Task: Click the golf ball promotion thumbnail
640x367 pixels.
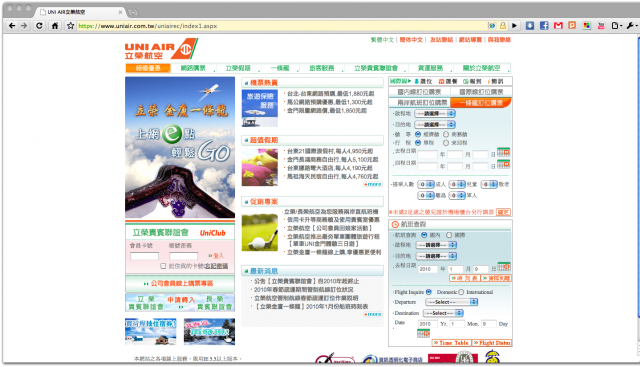Action: (x=260, y=232)
